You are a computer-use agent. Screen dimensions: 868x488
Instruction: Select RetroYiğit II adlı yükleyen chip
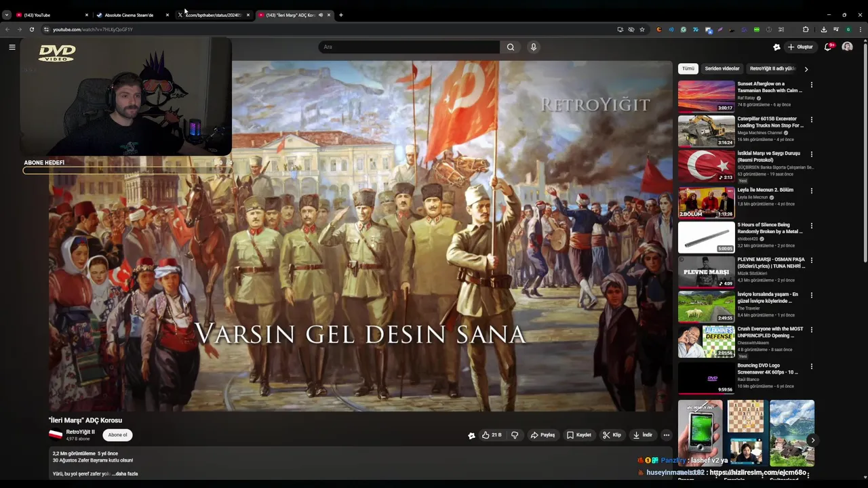tap(772, 68)
